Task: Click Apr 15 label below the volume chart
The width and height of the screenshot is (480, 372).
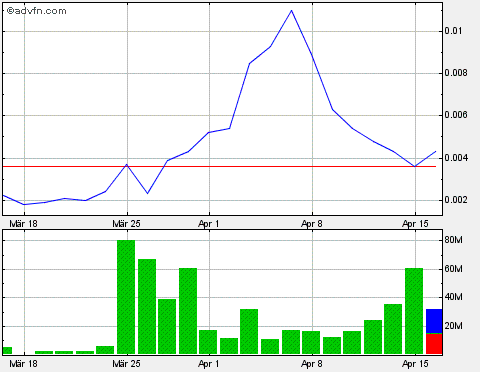Action: click(x=415, y=364)
